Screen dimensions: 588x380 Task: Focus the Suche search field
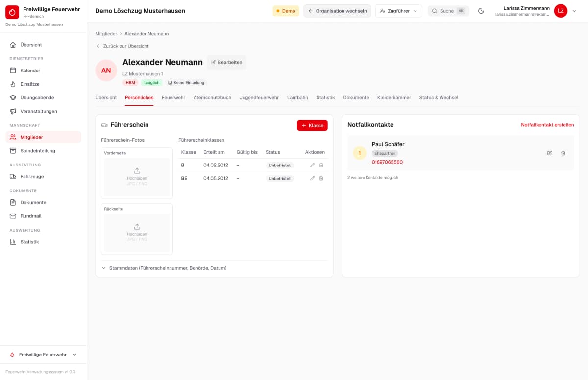(x=448, y=11)
